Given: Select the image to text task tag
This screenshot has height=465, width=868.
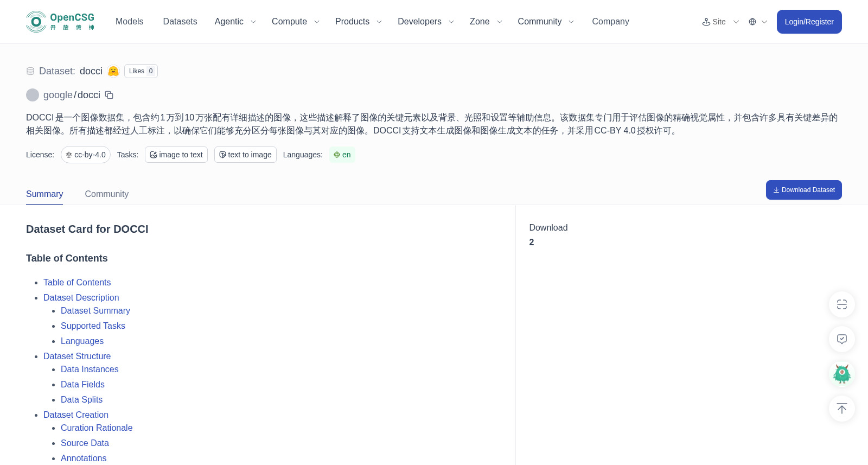Looking at the screenshot, I should tap(176, 155).
